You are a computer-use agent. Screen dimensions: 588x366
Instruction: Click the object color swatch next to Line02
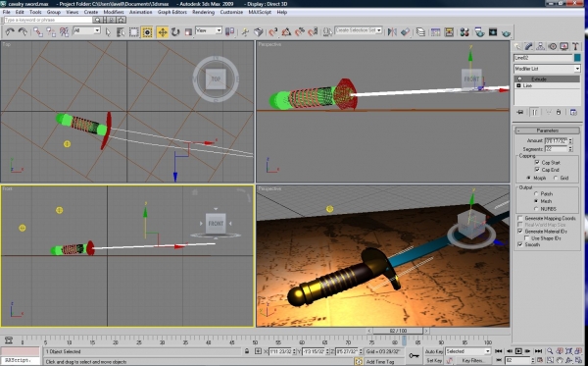pos(577,58)
